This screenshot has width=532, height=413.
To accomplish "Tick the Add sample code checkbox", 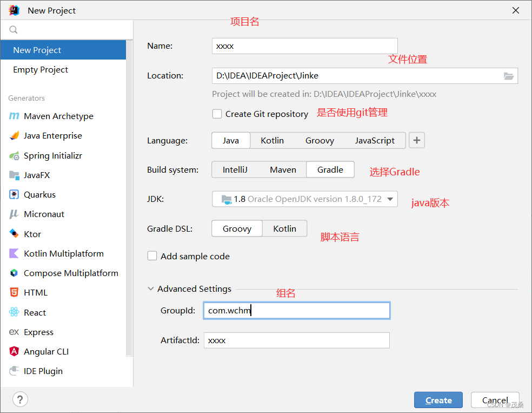I will point(152,255).
